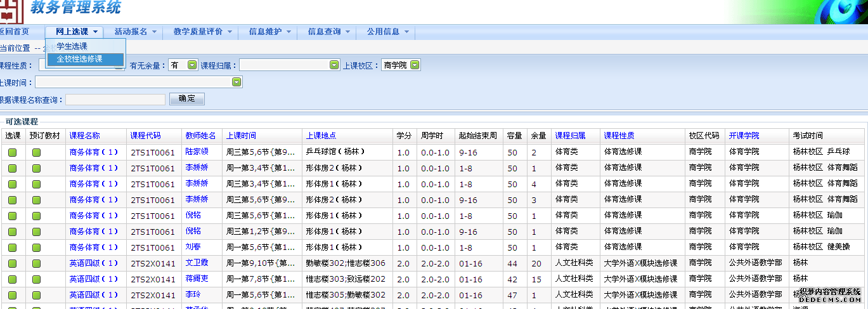The width and height of the screenshot is (868, 309).
Task: Sort by the 上课时间 column header
Action: [x=242, y=136]
